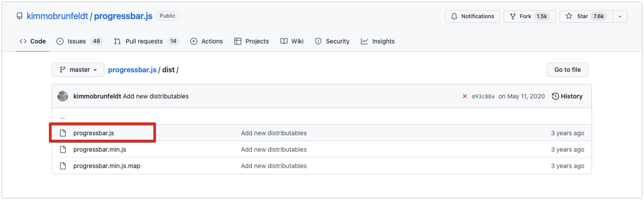Click the repository book icon
644x200 pixels.
20,16
